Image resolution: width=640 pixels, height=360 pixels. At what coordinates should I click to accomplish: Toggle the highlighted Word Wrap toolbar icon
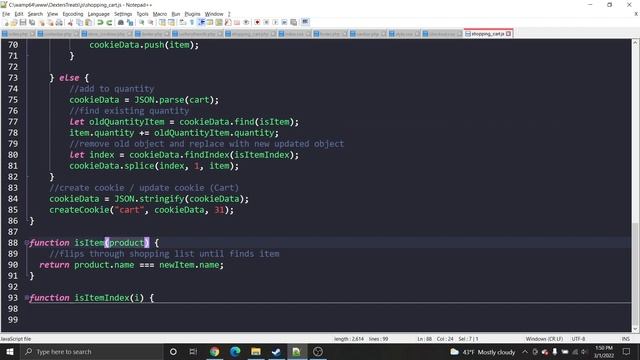point(202,22)
